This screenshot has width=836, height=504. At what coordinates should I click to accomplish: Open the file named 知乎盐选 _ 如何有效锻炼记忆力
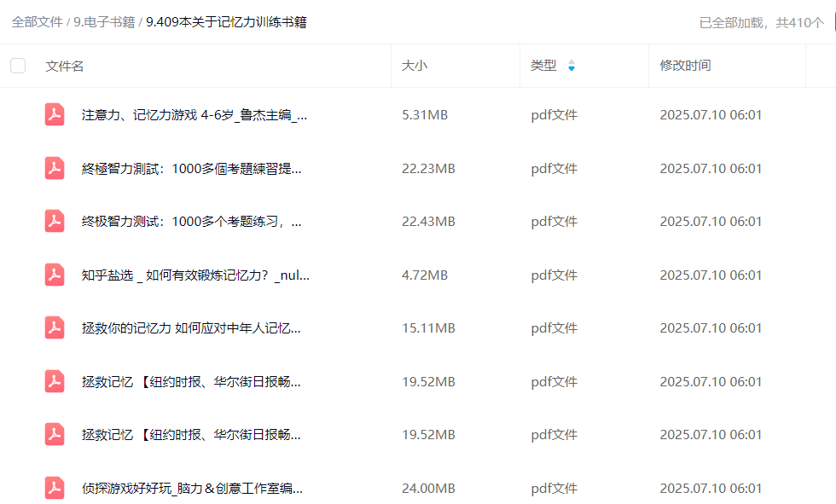coord(195,275)
